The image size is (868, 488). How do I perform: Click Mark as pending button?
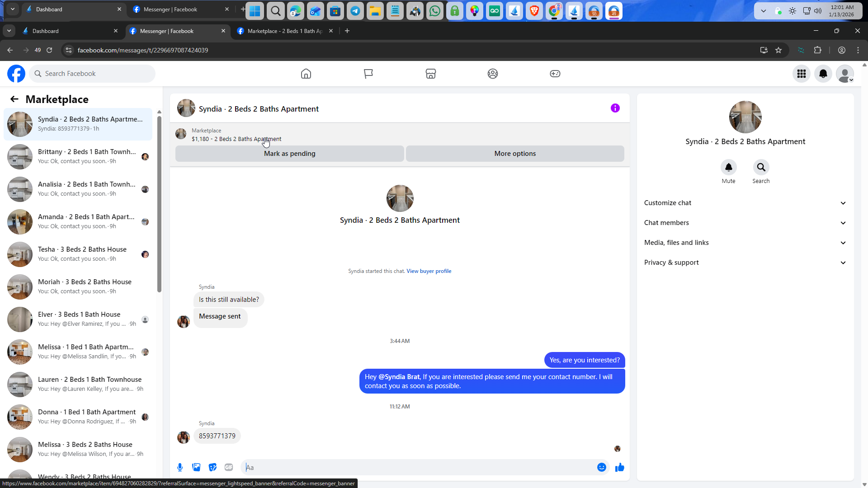coord(289,154)
